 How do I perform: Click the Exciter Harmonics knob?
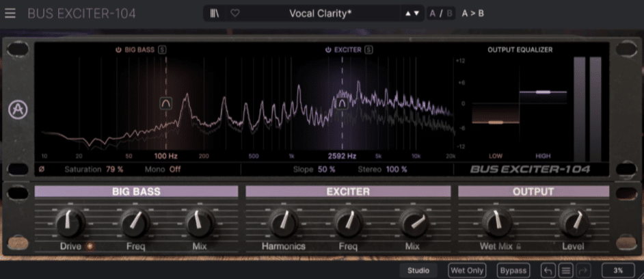click(x=284, y=222)
